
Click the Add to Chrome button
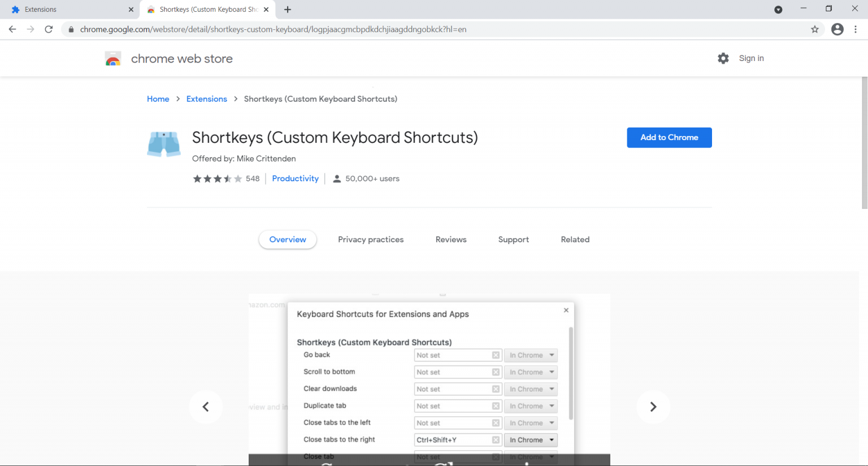tap(669, 137)
